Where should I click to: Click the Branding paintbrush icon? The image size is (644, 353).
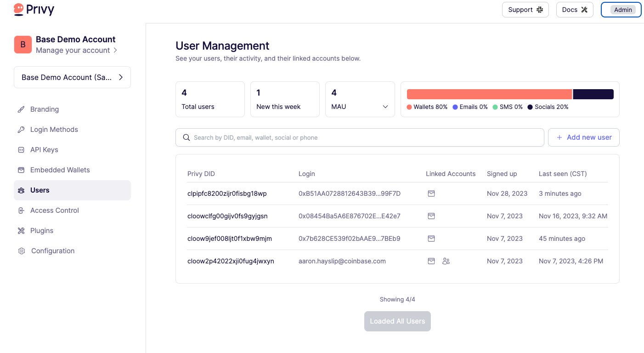coord(21,109)
